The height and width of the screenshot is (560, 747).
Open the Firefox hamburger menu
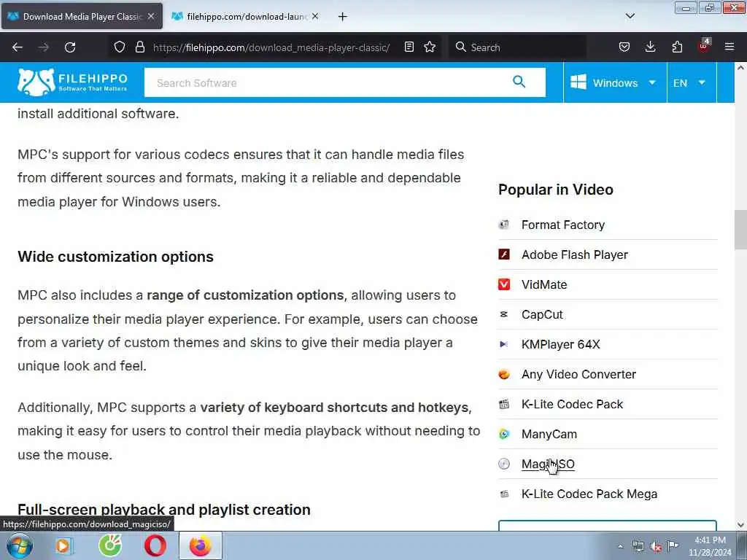click(729, 47)
